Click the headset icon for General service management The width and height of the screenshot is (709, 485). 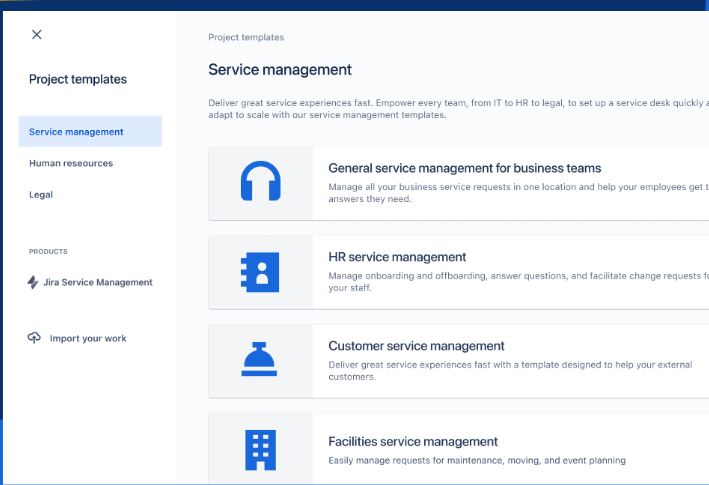tap(261, 182)
